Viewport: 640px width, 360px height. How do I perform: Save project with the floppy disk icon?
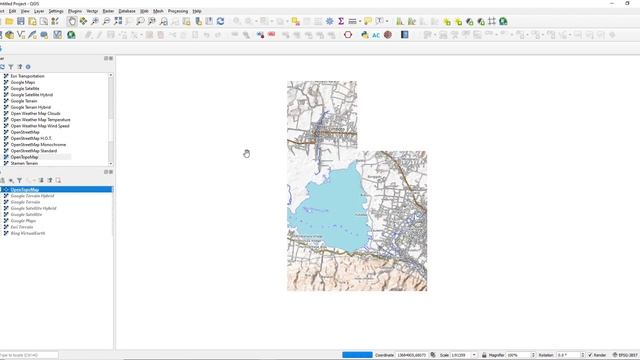[20, 21]
